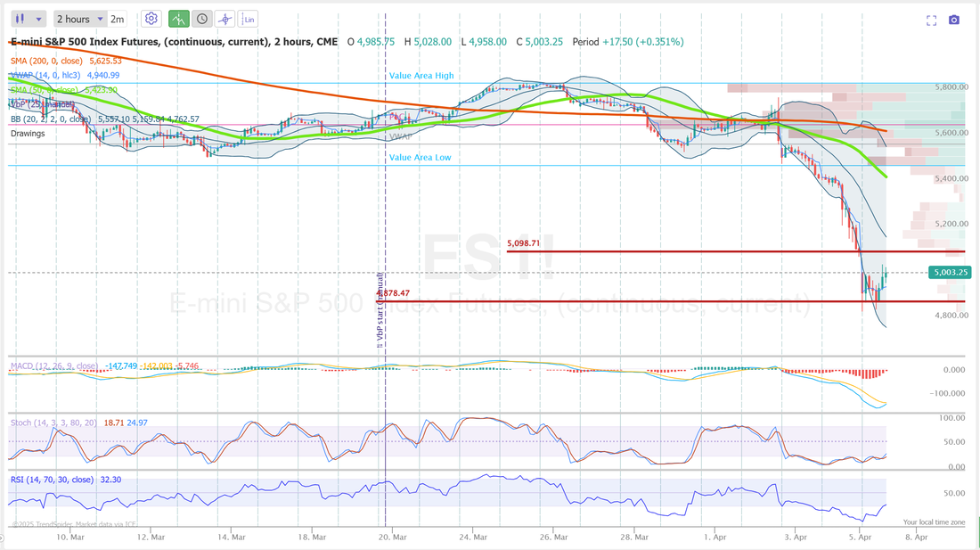Click the Value Area High label
Viewport: 980px width, 550px height.
(x=421, y=76)
